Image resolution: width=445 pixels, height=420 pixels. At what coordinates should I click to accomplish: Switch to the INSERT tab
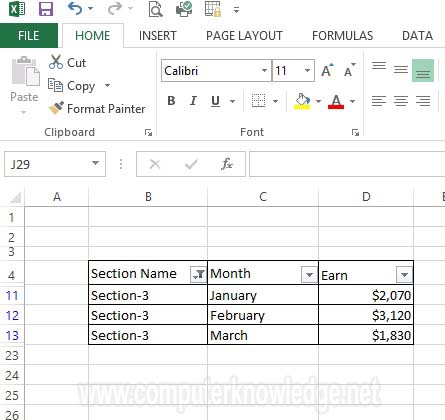pos(157,35)
